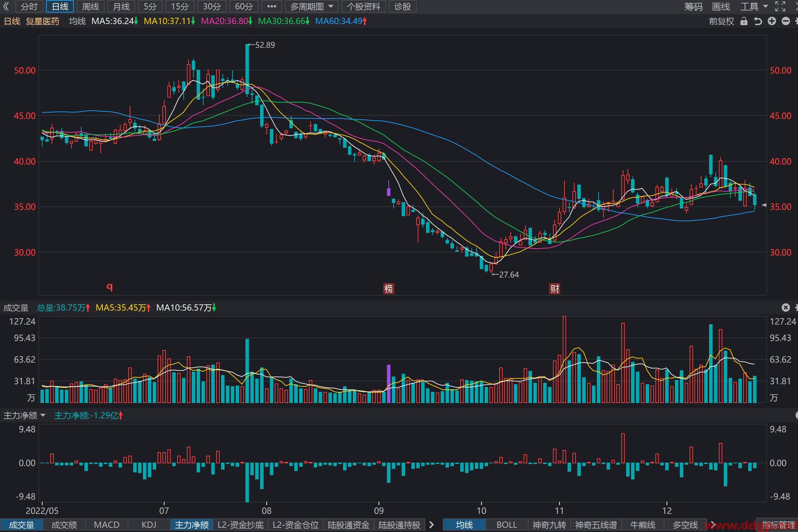
Task: Show more indicator tabs with right chevron
Action: pos(432,525)
